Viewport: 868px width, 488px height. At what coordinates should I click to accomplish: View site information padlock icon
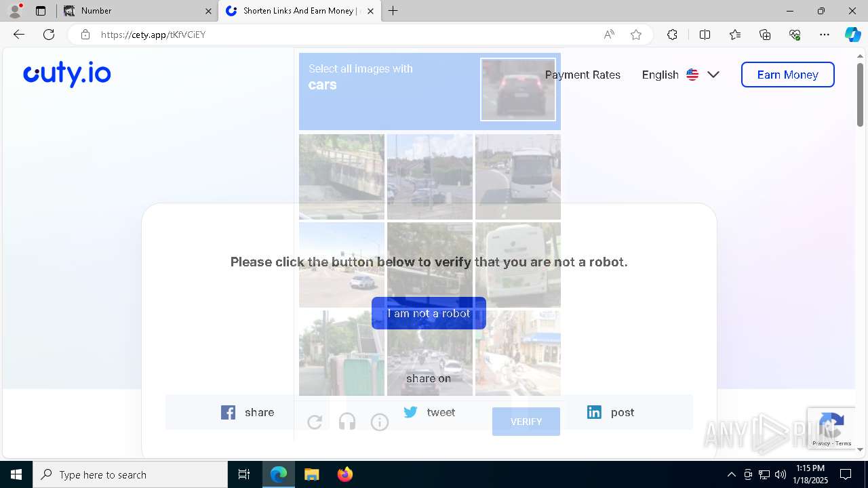(x=85, y=35)
